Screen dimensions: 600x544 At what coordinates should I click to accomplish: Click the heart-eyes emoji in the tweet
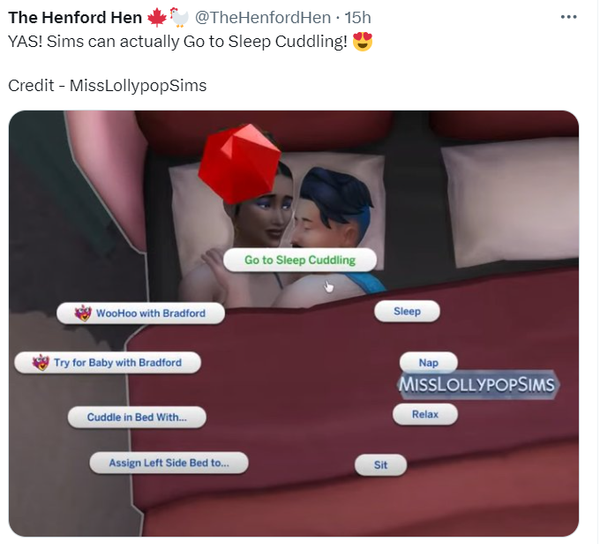tap(362, 41)
